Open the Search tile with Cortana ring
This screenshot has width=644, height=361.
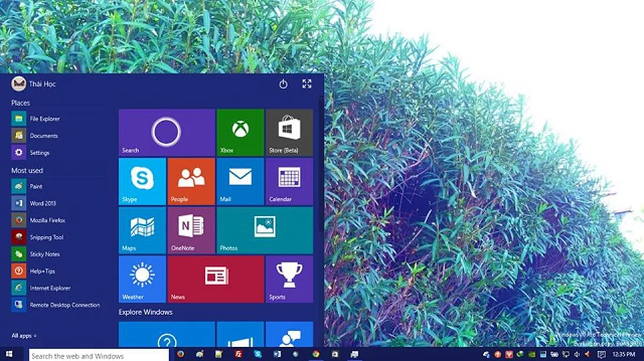[x=167, y=132]
